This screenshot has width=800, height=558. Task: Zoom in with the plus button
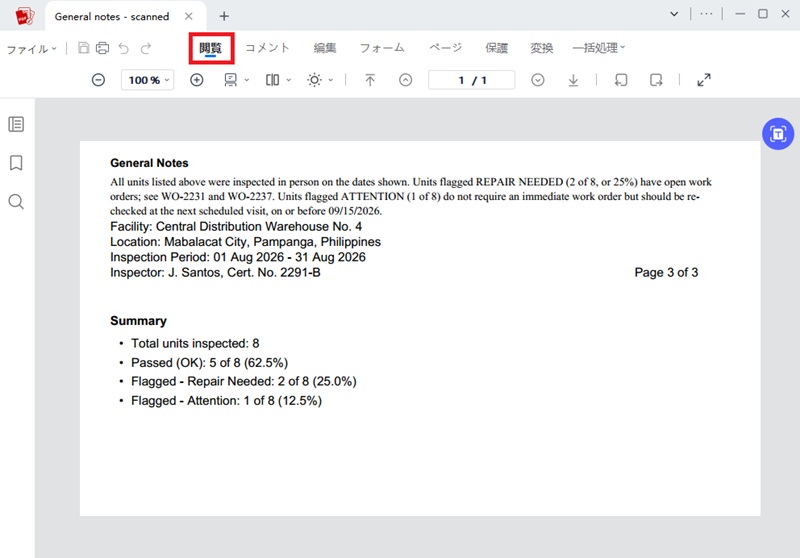[x=196, y=80]
